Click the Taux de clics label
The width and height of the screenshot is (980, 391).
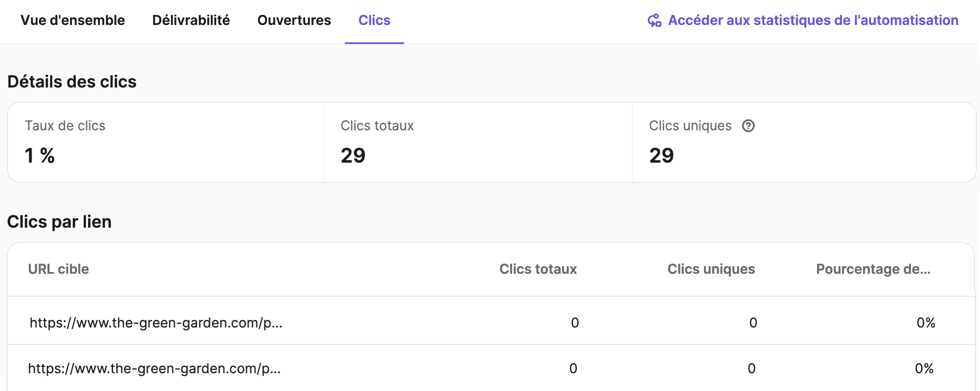click(x=65, y=126)
